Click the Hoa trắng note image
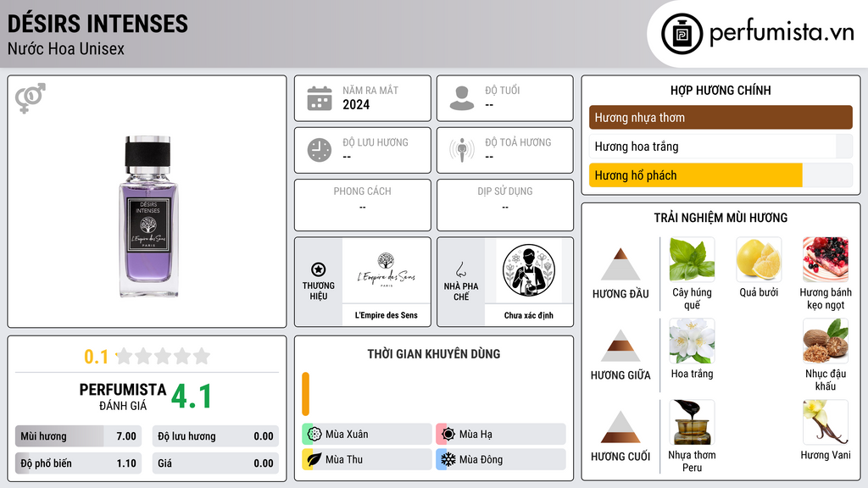The width and height of the screenshot is (868, 488). tap(692, 341)
